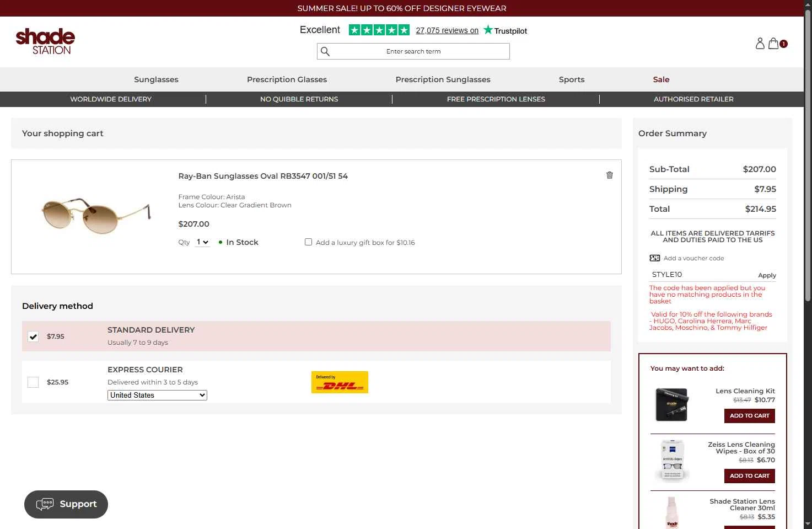Click the Sub-Total $207.00 amount
812x529 pixels.
tap(759, 169)
